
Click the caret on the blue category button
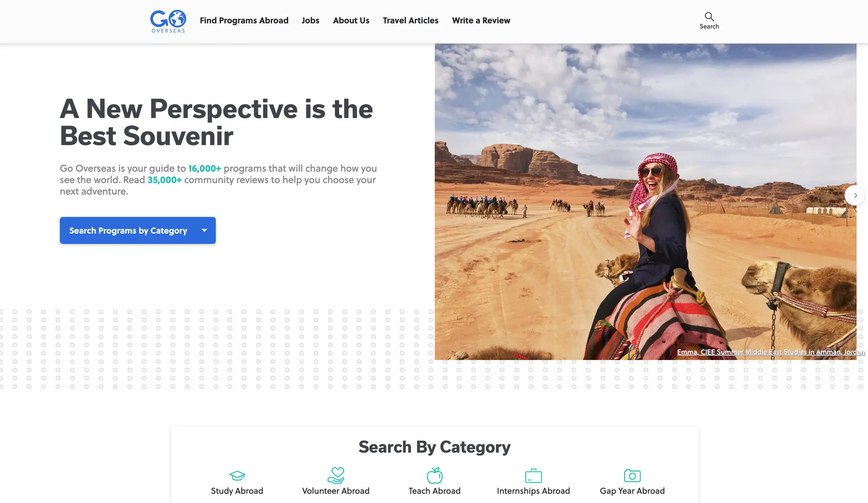[x=204, y=230]
